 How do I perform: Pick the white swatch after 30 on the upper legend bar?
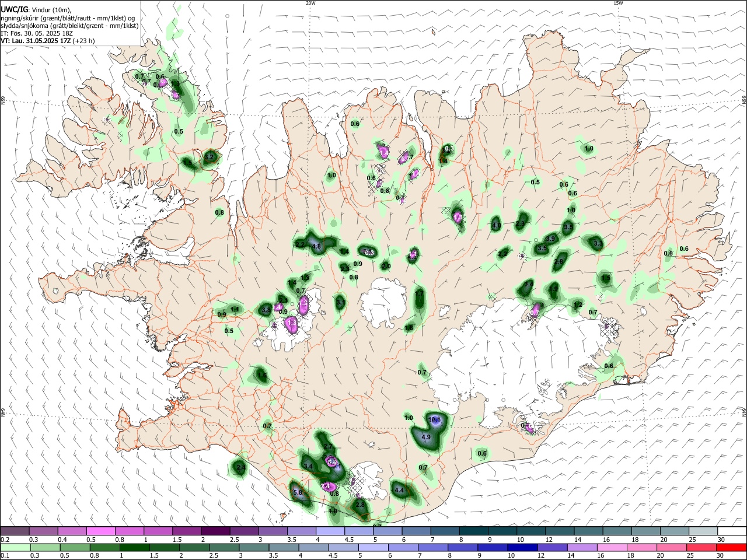(x=732, y=531)
